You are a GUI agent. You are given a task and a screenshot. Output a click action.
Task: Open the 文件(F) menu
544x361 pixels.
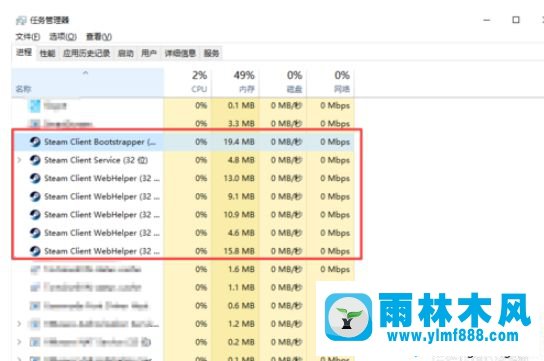(28, 36)
